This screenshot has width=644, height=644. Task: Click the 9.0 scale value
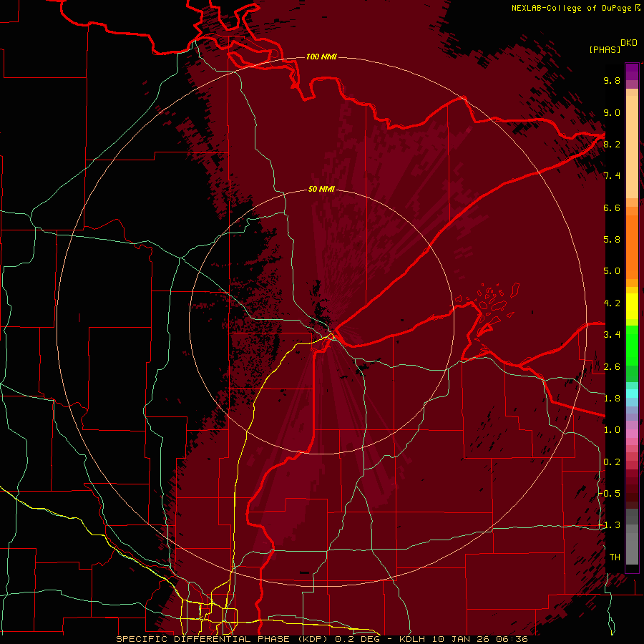coord(612,112)
